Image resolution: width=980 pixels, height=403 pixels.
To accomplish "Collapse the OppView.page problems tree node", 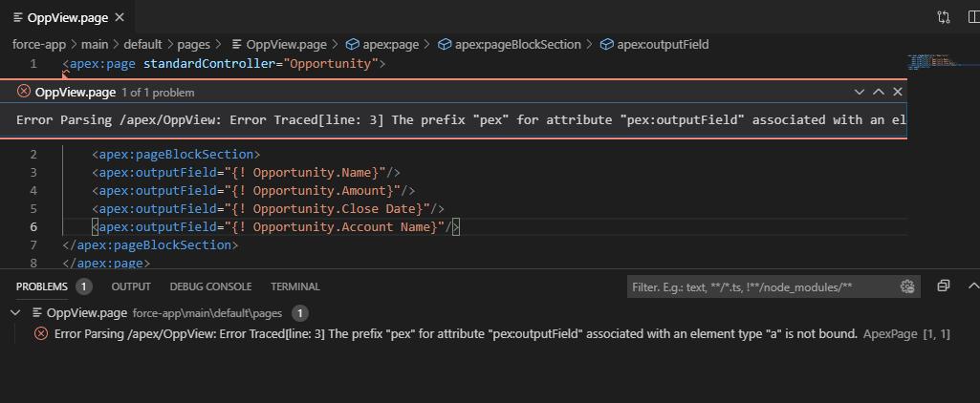I will (15, 312).
